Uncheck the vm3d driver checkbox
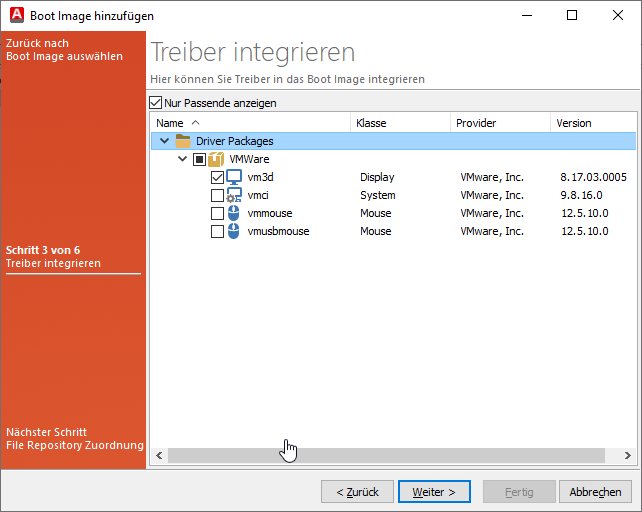 (x=217, y=177)
